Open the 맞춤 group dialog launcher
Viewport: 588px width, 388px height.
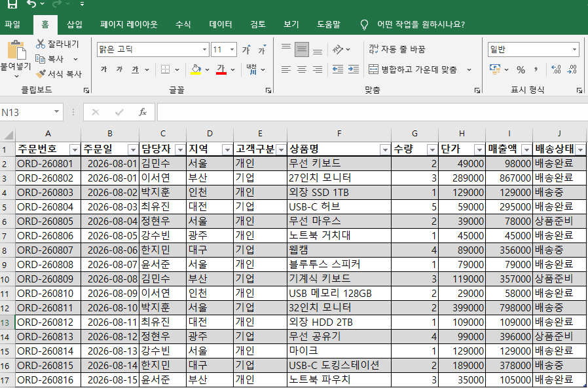(477, 90)
